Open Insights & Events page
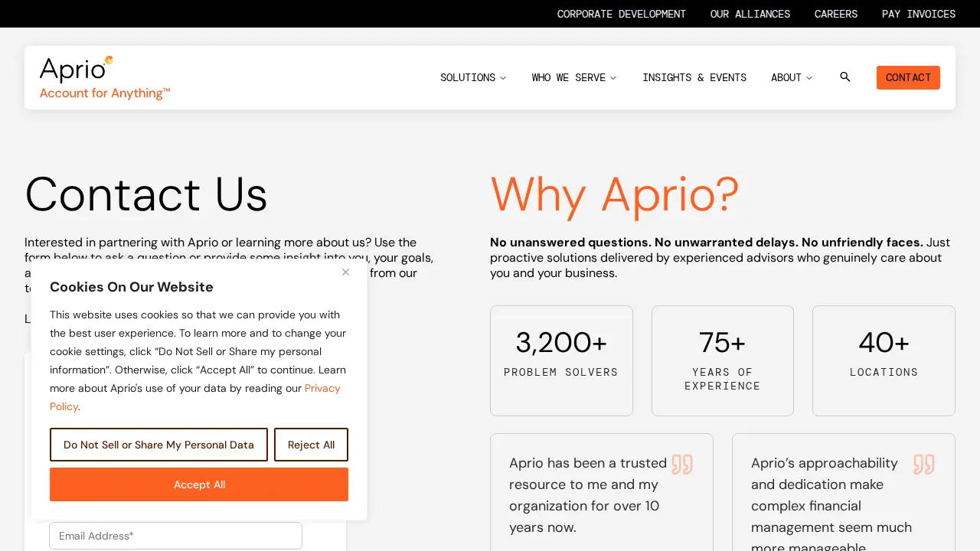The width and height of the screenshot is (980, 551). coord(694,77)
